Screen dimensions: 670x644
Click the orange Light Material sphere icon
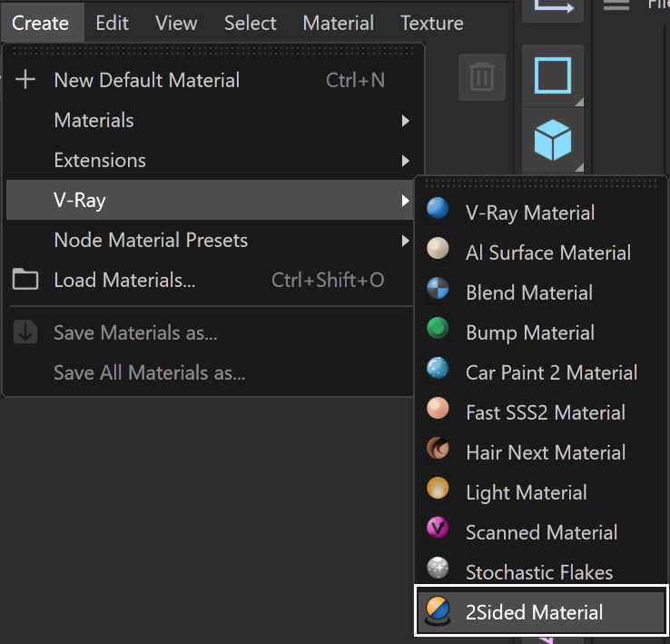click(x=438, y=489)
